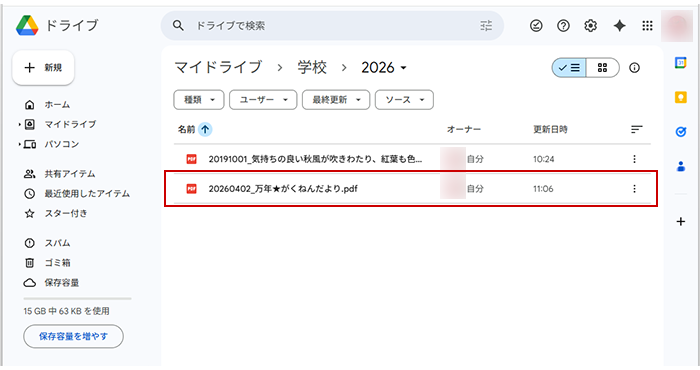
Task: Open 保存容量 in sidebar
Action: pos(61,283)
